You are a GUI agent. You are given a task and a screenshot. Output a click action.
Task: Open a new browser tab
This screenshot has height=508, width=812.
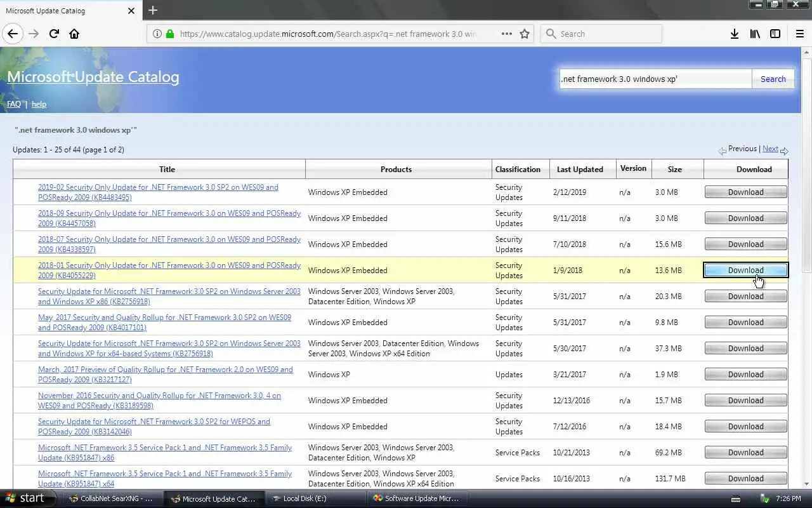pyautogui.click(x=153, y=10)
